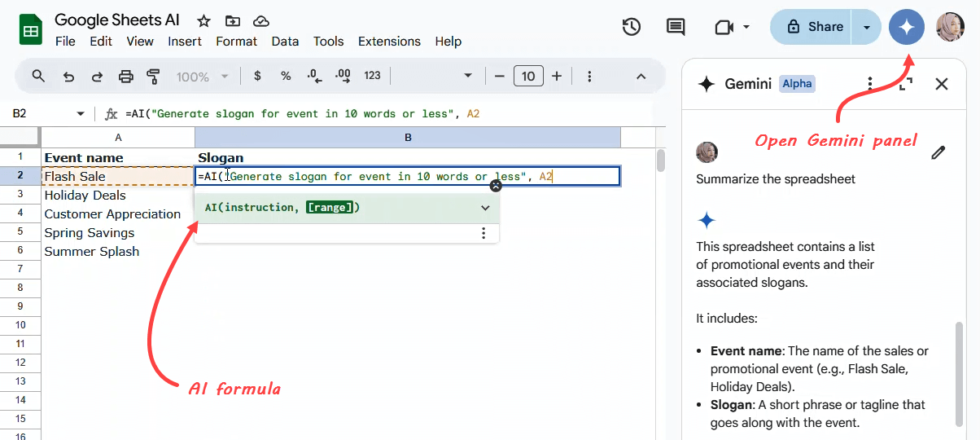Click the undo arrow in toolbar
This screenshot has width=980, height=440.
tap(69, 77)
